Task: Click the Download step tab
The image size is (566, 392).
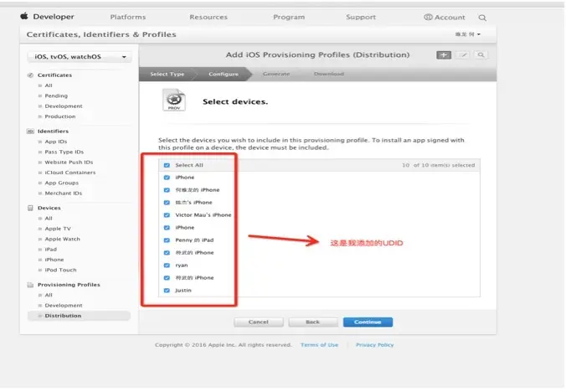Action: [329, 74]
